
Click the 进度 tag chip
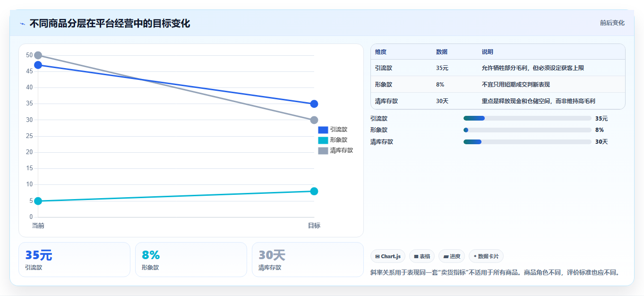452,256
